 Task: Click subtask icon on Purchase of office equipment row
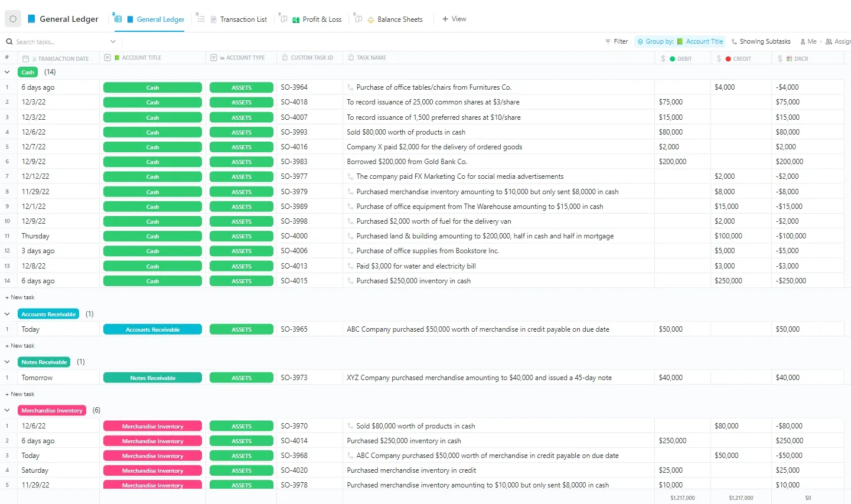(351, 207)
